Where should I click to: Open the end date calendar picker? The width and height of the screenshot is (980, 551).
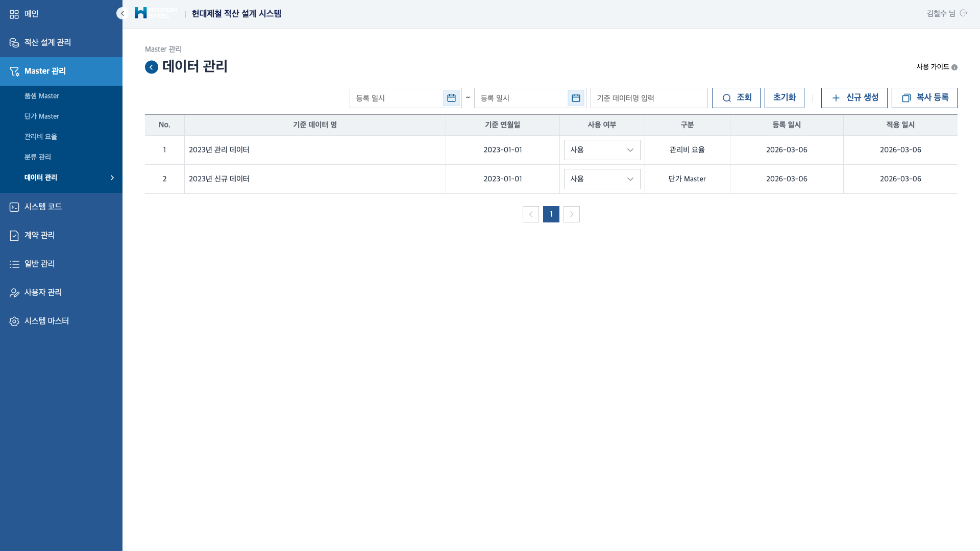(x=576, y=98)
